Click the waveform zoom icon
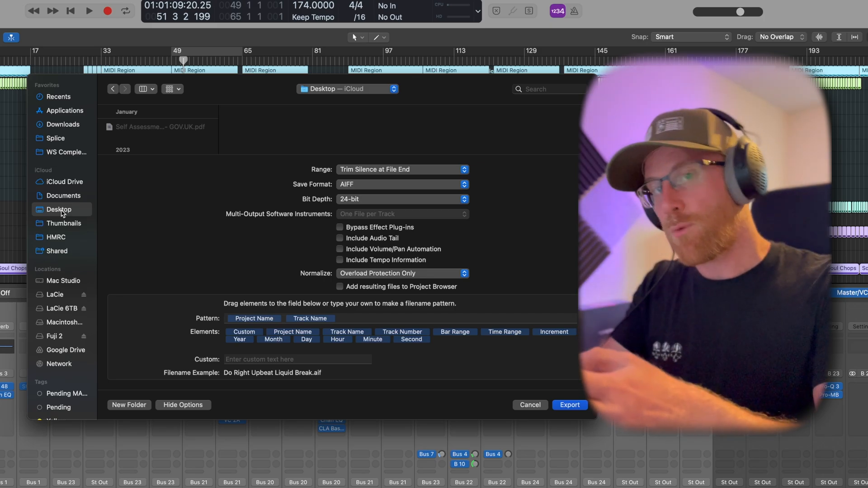Screen dimensions: 868x488 point(819,37)
